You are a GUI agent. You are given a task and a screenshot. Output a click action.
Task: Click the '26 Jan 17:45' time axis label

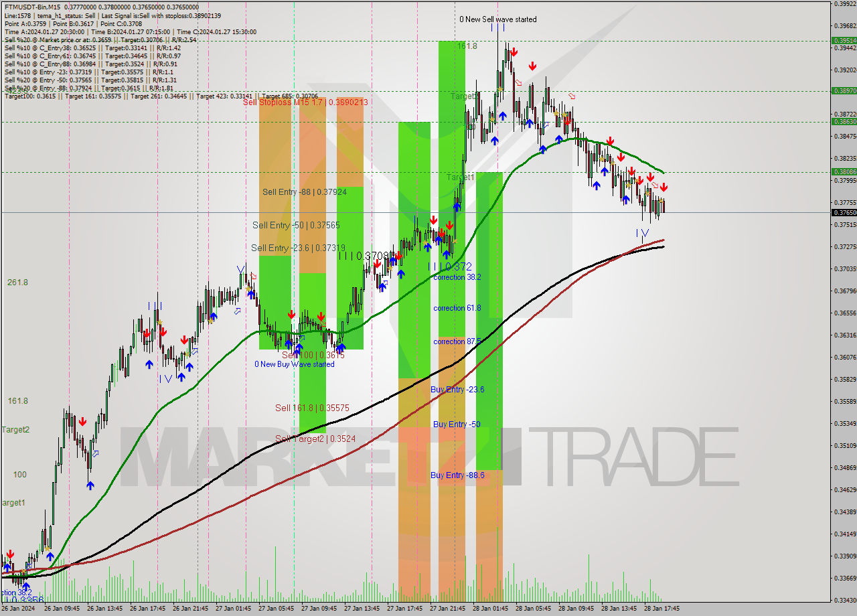(147, 609)
